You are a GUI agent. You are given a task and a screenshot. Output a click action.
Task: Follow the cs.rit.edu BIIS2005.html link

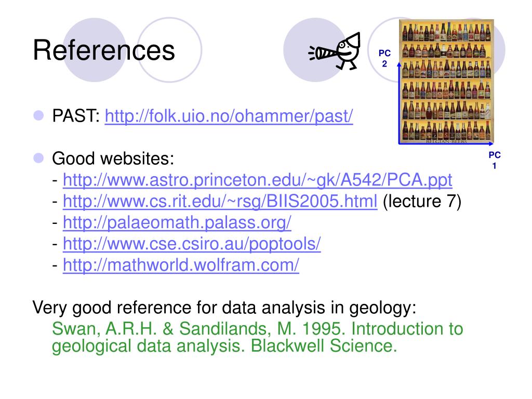220,201
